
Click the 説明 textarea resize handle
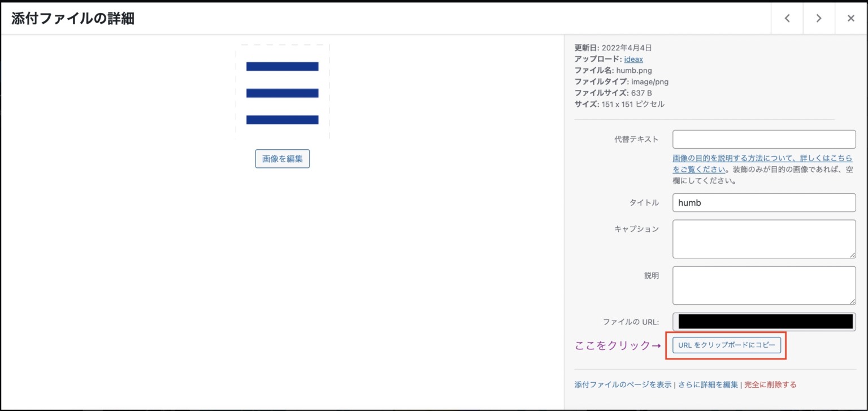[852, 301]
